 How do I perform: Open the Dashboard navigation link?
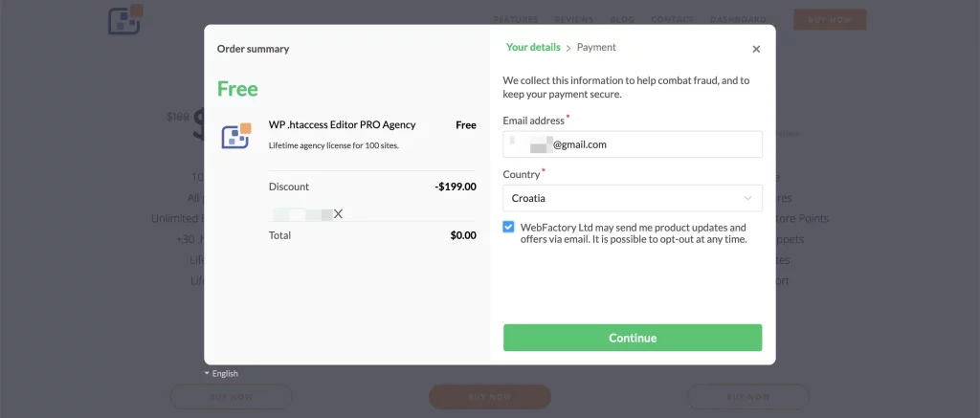[x=738, y=19]
